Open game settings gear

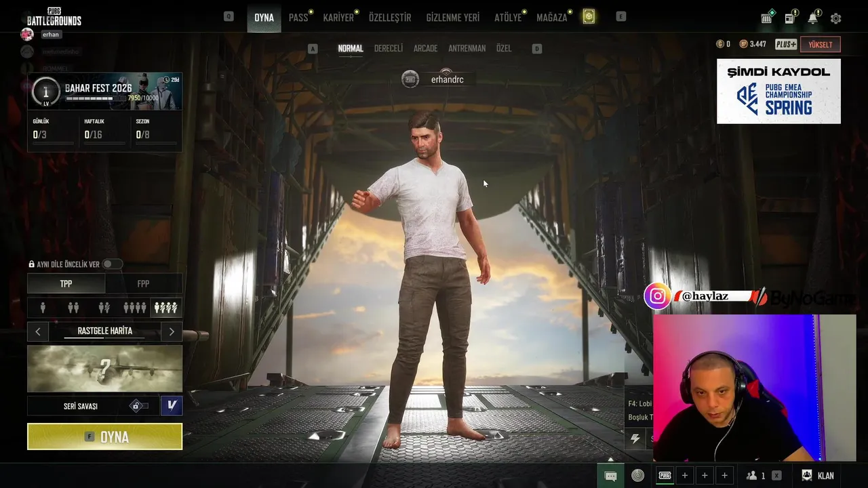pos(835,18)
